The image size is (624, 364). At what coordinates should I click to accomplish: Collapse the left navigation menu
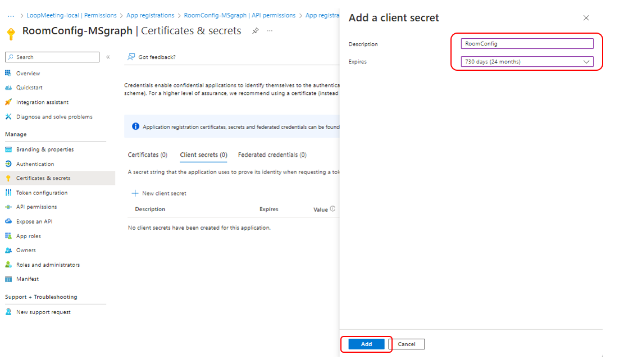click(x=108, y=57)
